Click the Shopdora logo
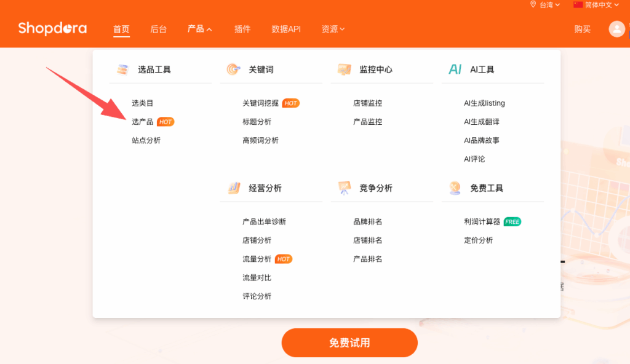The image size is (630, 364). [x=52, y=29]
